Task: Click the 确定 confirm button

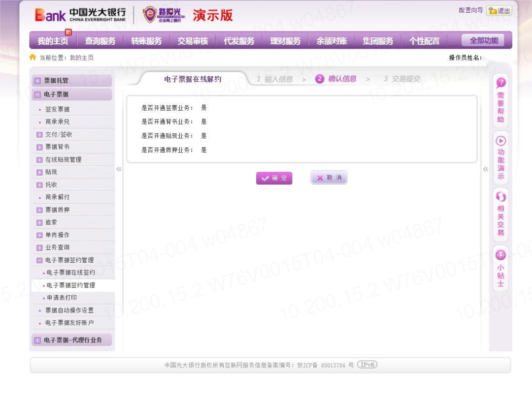Action: click(x=274, y=178)
